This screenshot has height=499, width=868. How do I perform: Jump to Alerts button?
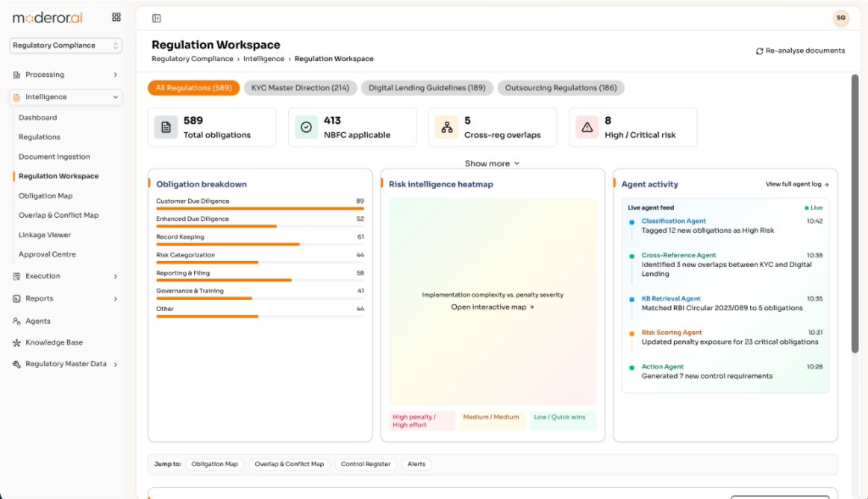[416, 464]
